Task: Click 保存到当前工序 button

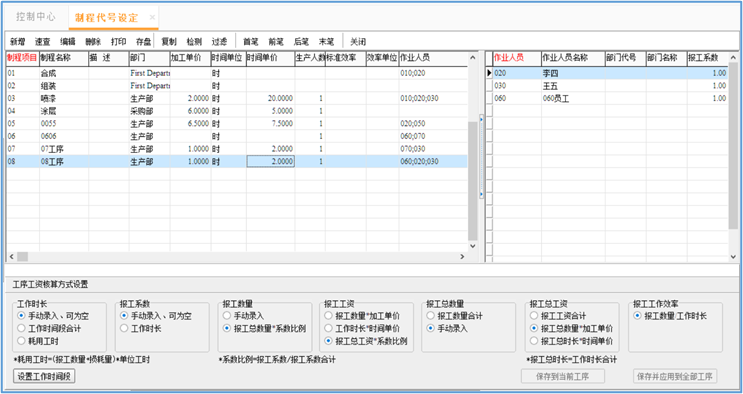Action: coord(563,376)
